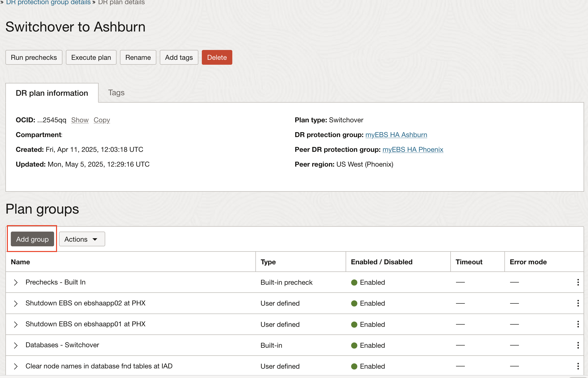Copy the OCID value
The width and height of the screenshot is (588, 378).
click(x=102, y=120)
